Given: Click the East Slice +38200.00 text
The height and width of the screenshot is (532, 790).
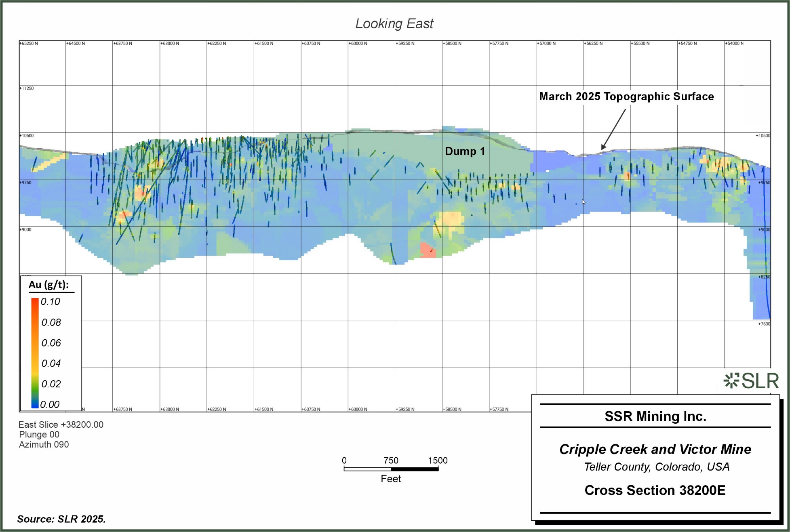Looking at the screenshot, I should coord(61,425).
